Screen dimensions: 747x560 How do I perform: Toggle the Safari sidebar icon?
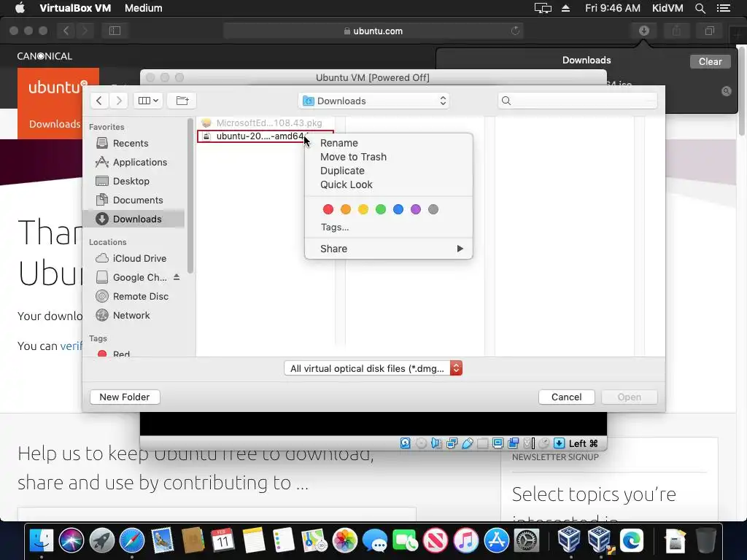pos(115,31)
